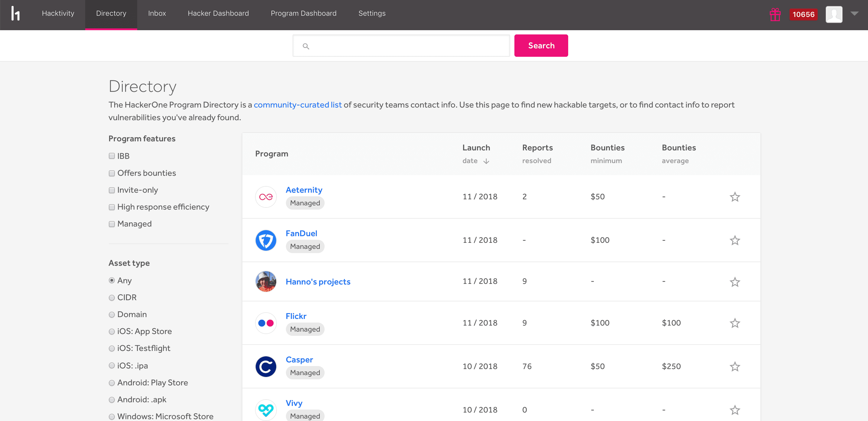The image size is (868, 421).
Task: Click the red 10656 reputation badge
Action: click(803, 14)
